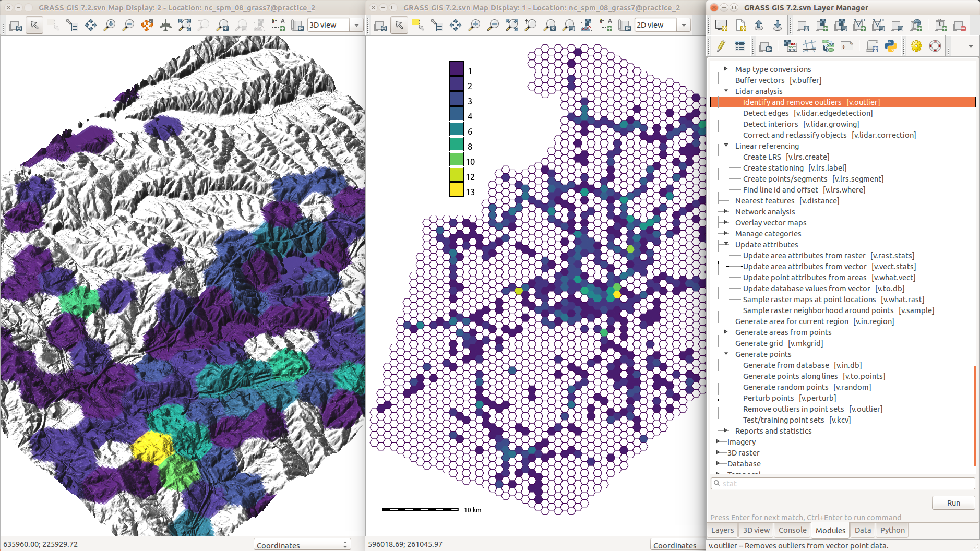The width and height of the screenshot is (980, 551).
Task: Select Generate grid [v.mkgrid] module
Action: [x=779, y=343]
